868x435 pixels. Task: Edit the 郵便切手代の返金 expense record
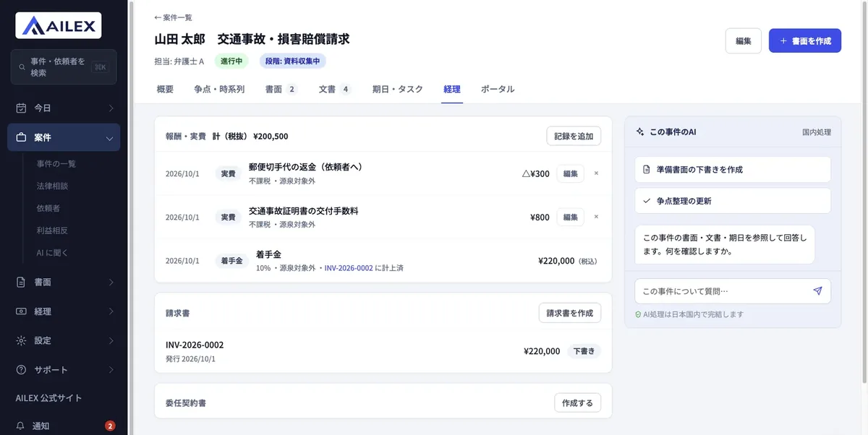570,173
